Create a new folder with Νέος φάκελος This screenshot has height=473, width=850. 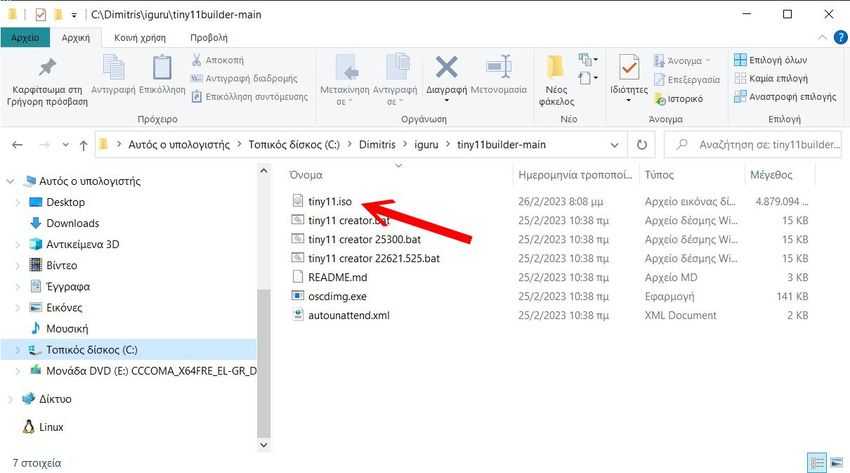coord(556,80)
